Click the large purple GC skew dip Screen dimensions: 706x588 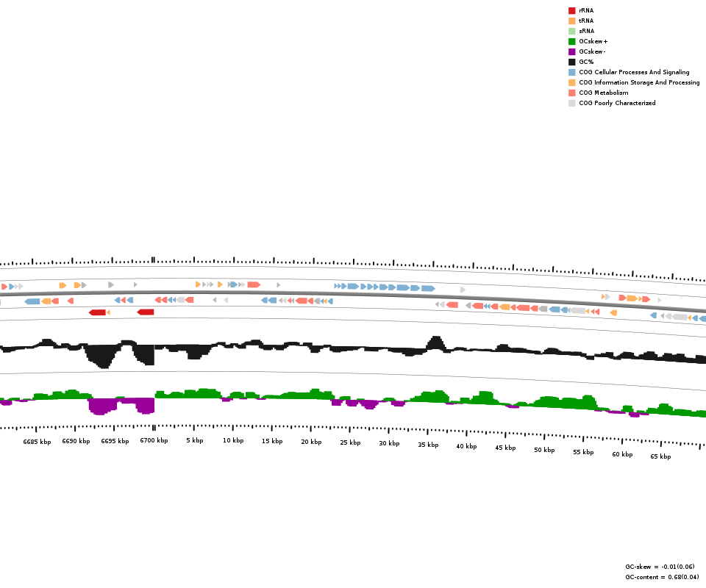click(x=103, y=406)
